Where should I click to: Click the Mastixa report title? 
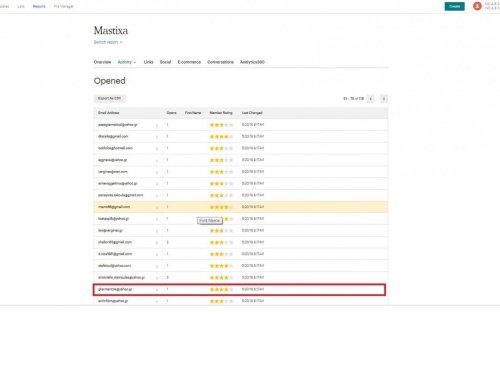pyautogui.click(x=111, y=31)
